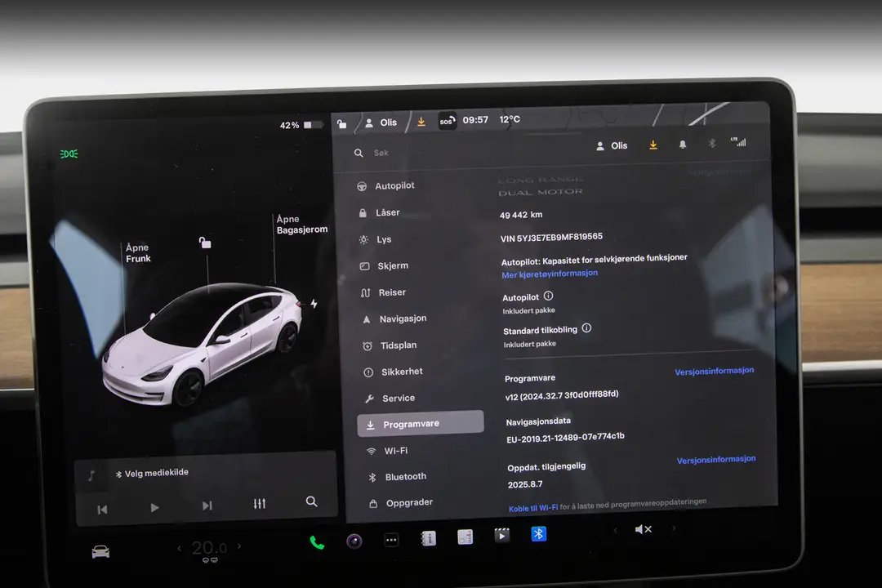Lower volume with left chevron

tap(616, 530)
